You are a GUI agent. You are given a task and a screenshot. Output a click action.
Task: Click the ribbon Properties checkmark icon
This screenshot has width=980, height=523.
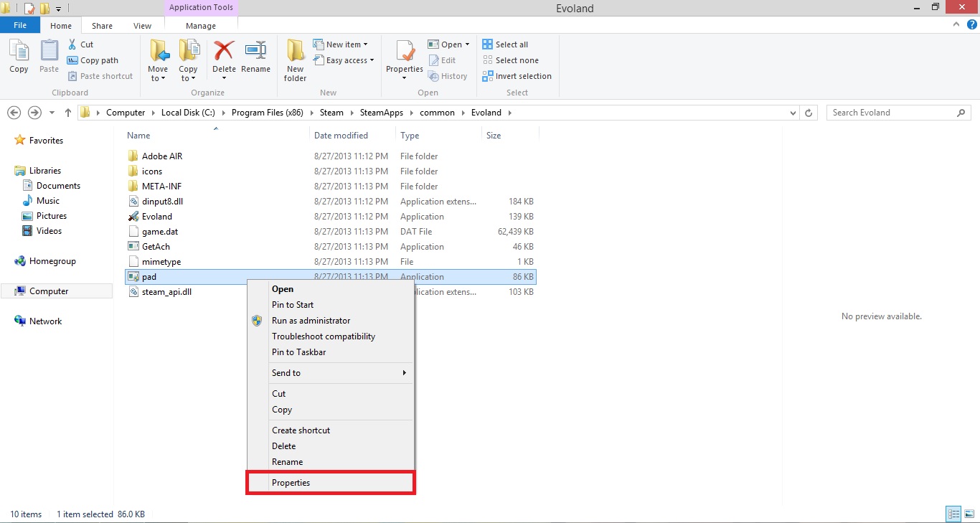[x=405, y=52]
